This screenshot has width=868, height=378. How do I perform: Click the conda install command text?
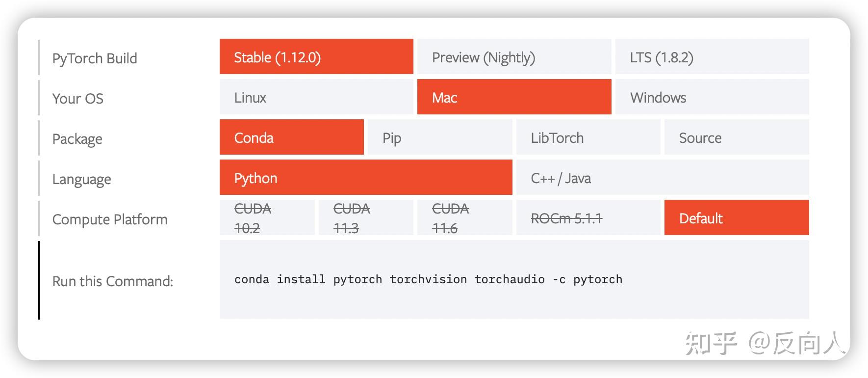pyautogui.click(x=428, y=279)
